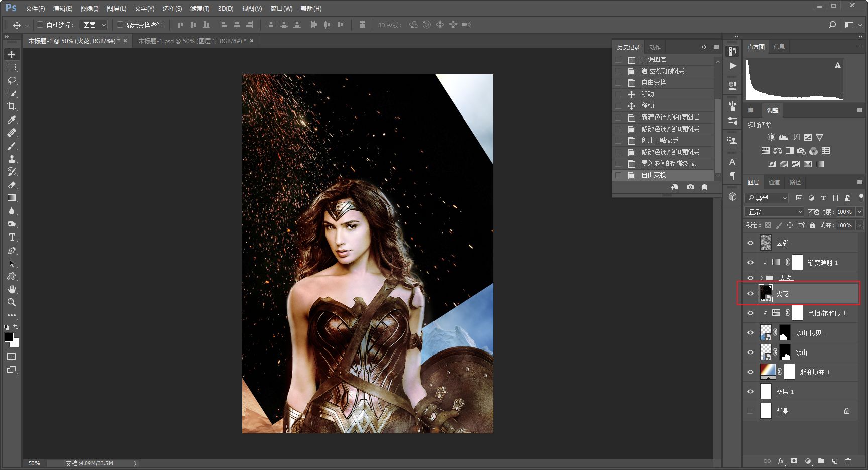Pick the Quick Selection tool
The width and height of the screenshot is (868, 470).
click(x=12, y=93)
